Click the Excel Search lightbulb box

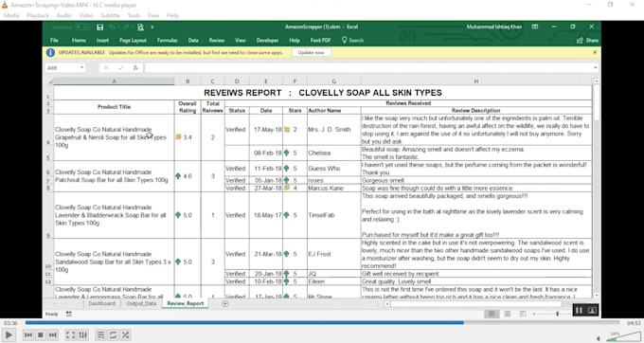click(x=352, y=40)
